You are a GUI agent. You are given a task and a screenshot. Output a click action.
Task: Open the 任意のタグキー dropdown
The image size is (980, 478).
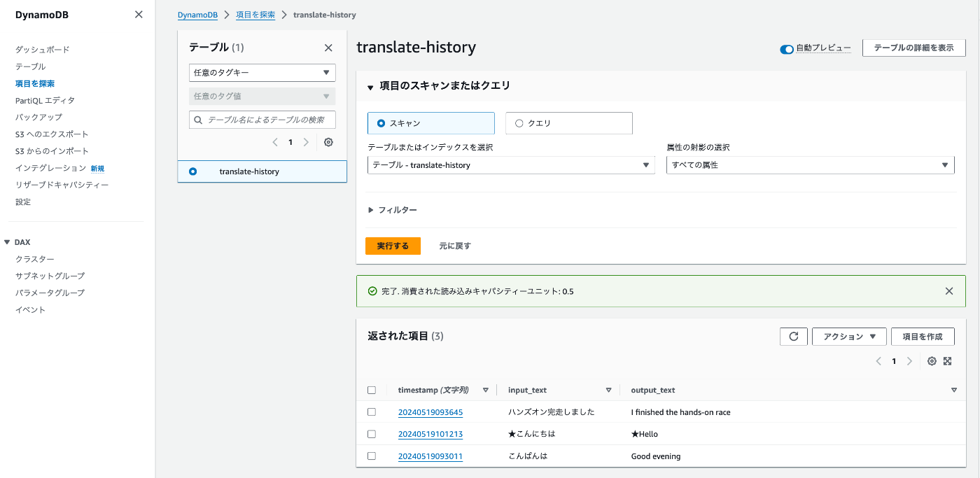[x=262, y=73]
